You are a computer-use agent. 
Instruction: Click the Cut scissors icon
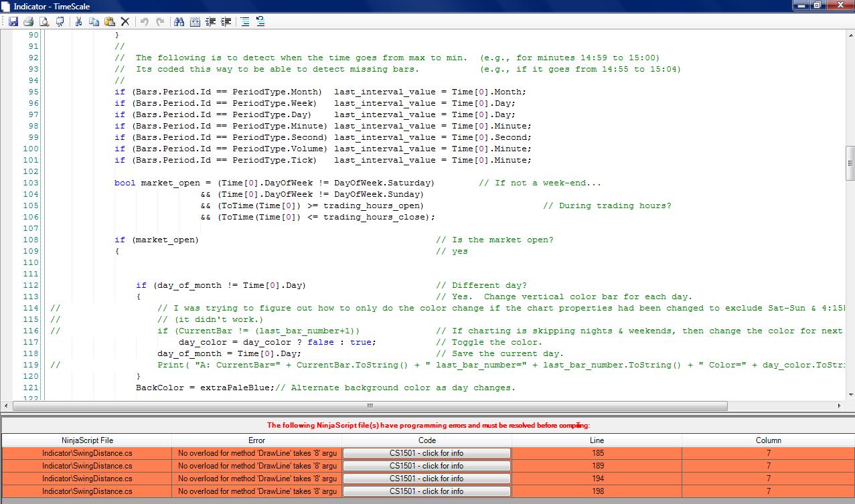click(x=78, y=21)
